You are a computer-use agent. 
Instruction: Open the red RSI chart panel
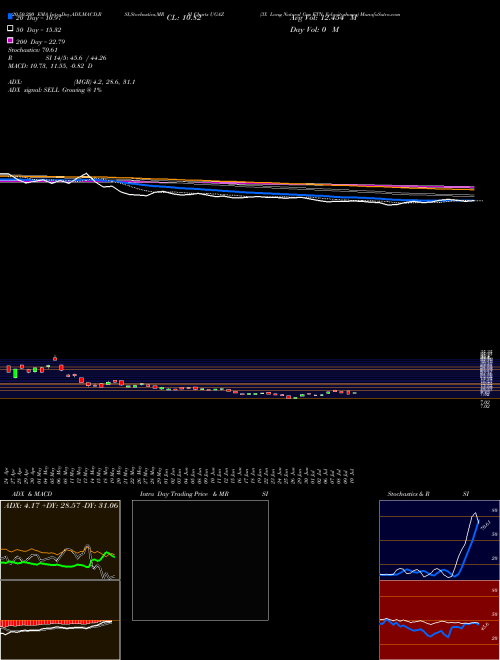click(x=439, y=620)
